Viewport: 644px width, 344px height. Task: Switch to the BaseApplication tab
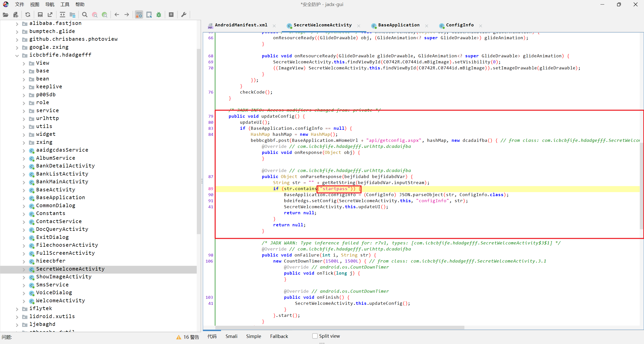[x=398, y=25]
